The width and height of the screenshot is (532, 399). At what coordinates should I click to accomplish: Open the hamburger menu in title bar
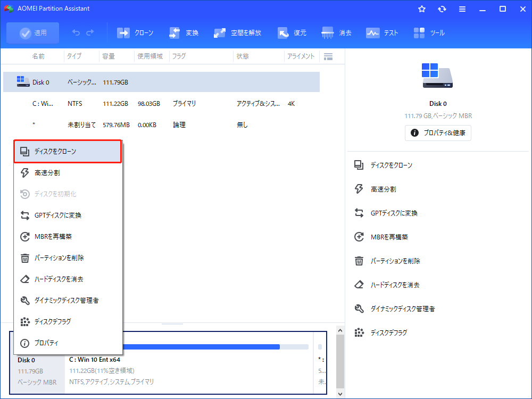(x=462, y=9)
